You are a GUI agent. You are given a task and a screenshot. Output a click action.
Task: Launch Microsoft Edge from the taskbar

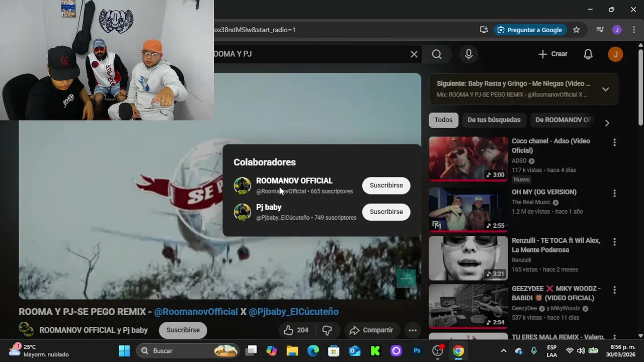pos(313,350)
